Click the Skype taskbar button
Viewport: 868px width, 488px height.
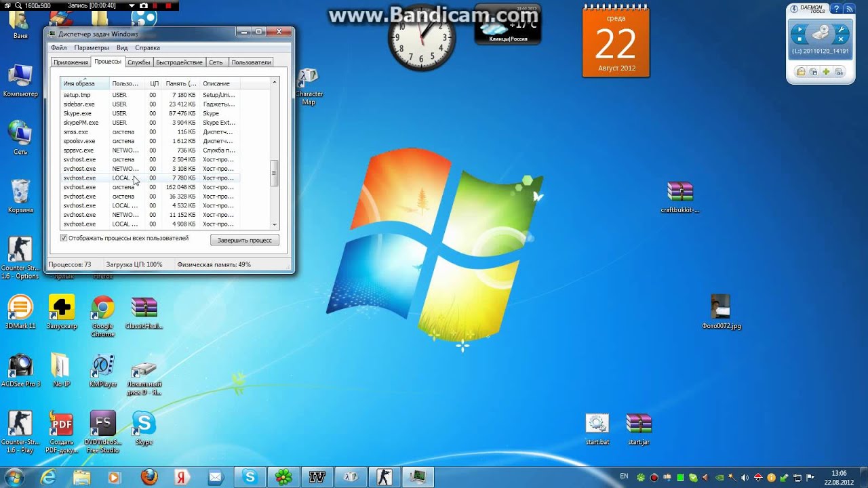(250, 477)
